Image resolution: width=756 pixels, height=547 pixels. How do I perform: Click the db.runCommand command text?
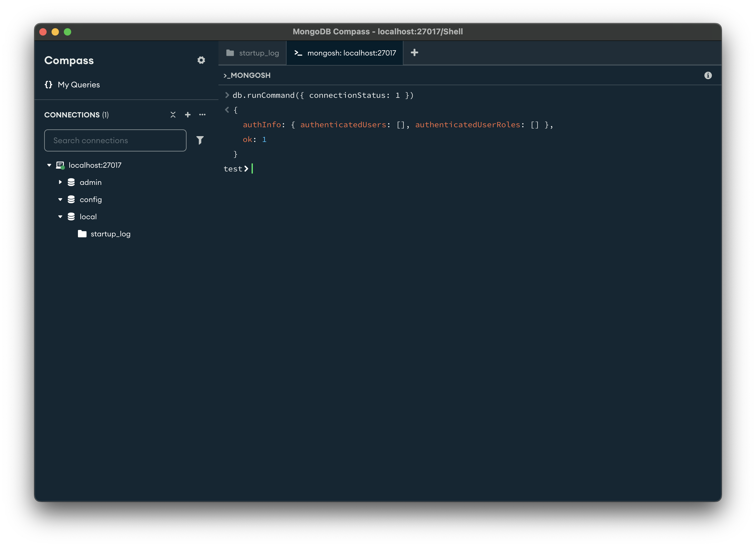click(x=323, y=96)
